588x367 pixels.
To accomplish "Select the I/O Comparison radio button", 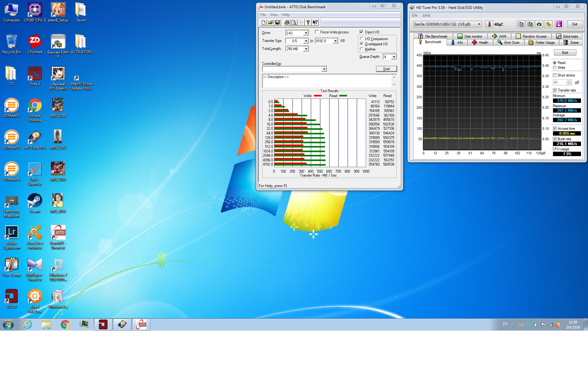I will (362, 39).
